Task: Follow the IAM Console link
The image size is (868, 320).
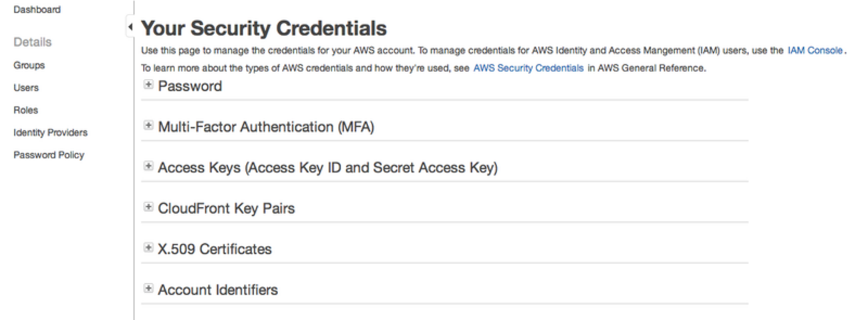Action: [x=815, y=50]
